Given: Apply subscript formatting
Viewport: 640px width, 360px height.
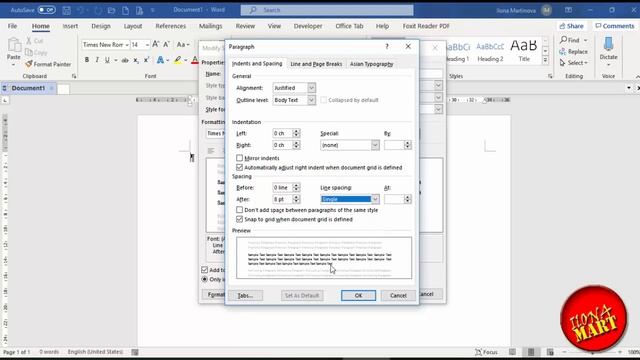Looking at the screenshot, I should pyautogui.click(x=136, y=60).
